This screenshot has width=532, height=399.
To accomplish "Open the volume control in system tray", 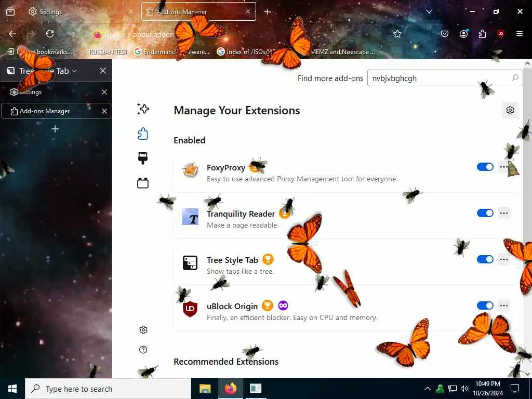I will (464, 389).
